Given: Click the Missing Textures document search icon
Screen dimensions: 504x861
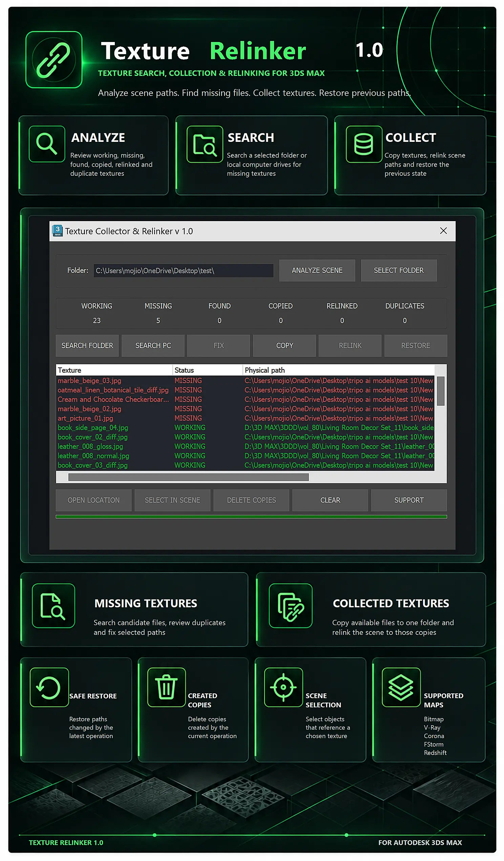Looking at the screenshot, I should [53, 606].
